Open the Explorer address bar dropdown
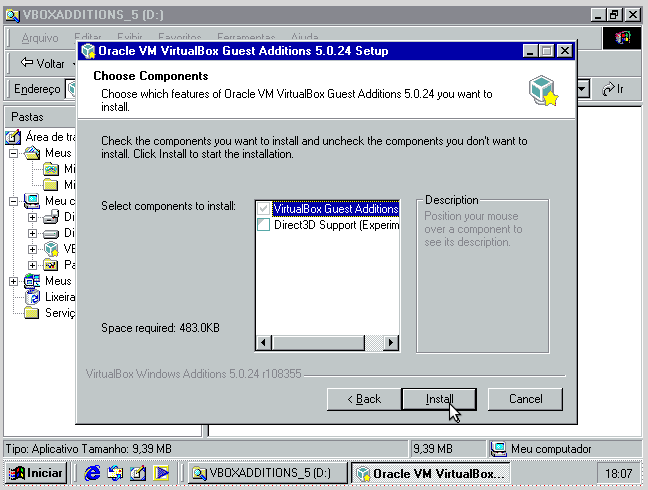Image resolution: width=648 pixels, height=490 pixels. point(583,89)
